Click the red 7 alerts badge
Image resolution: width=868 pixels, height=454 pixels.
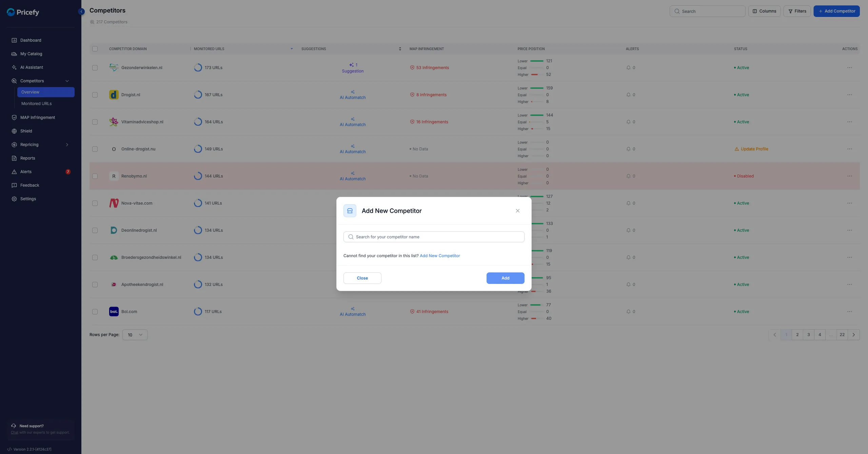[x=68, y=172]
